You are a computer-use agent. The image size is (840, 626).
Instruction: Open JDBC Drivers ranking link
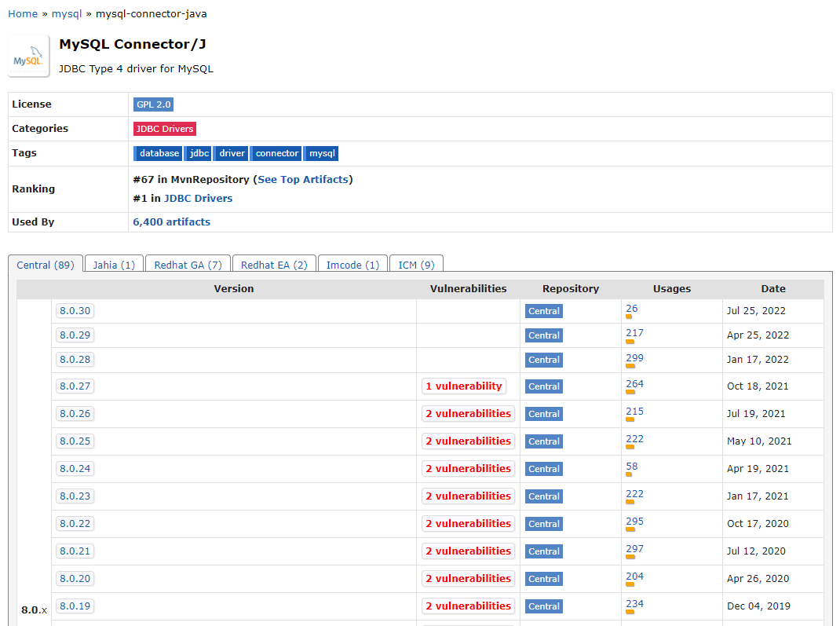pyautogui.click(x=198, y=198)
